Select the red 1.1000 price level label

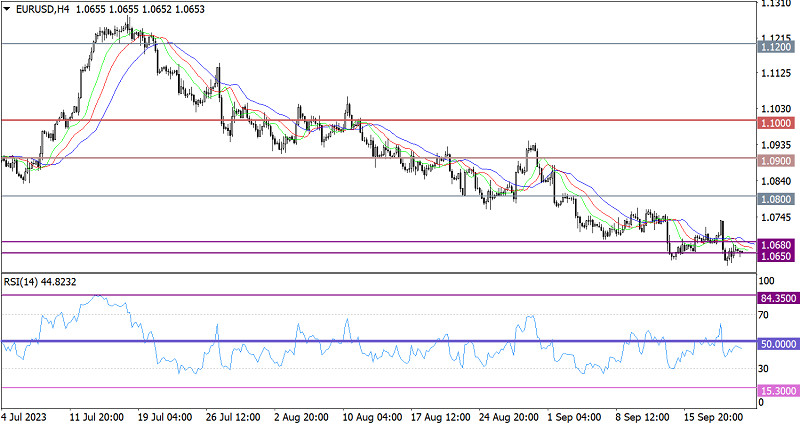pos(776,123)
